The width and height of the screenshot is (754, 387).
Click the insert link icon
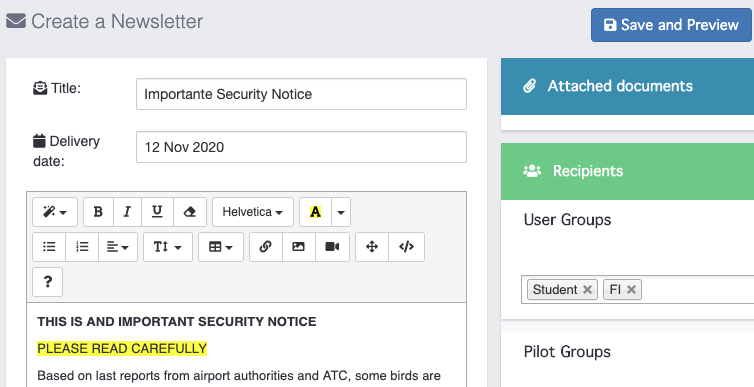tap(266, 247)
